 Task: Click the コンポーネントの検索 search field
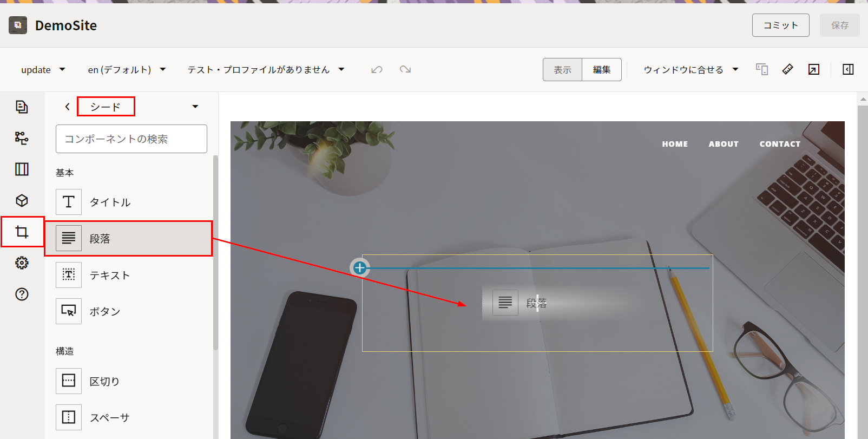click(x=131, y=139)
